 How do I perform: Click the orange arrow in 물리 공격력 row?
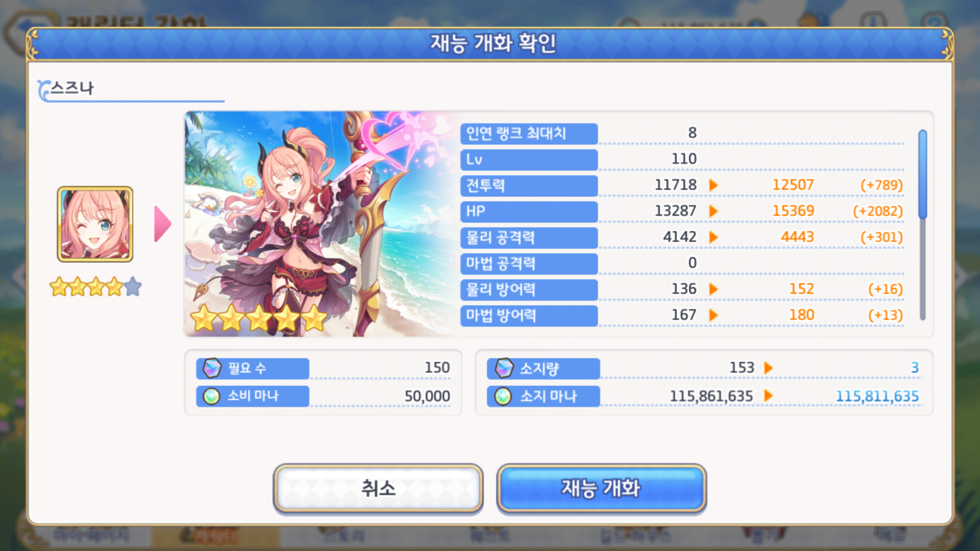[x=713, y=237]
